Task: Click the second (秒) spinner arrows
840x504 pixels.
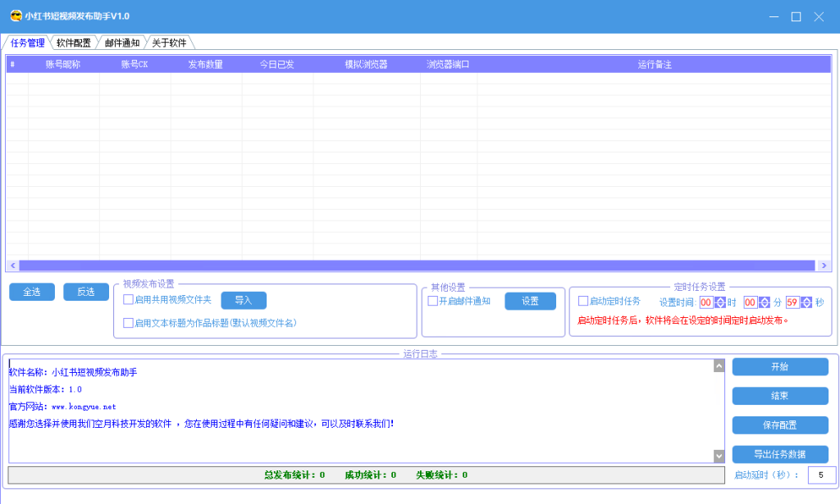Action: 806,302
